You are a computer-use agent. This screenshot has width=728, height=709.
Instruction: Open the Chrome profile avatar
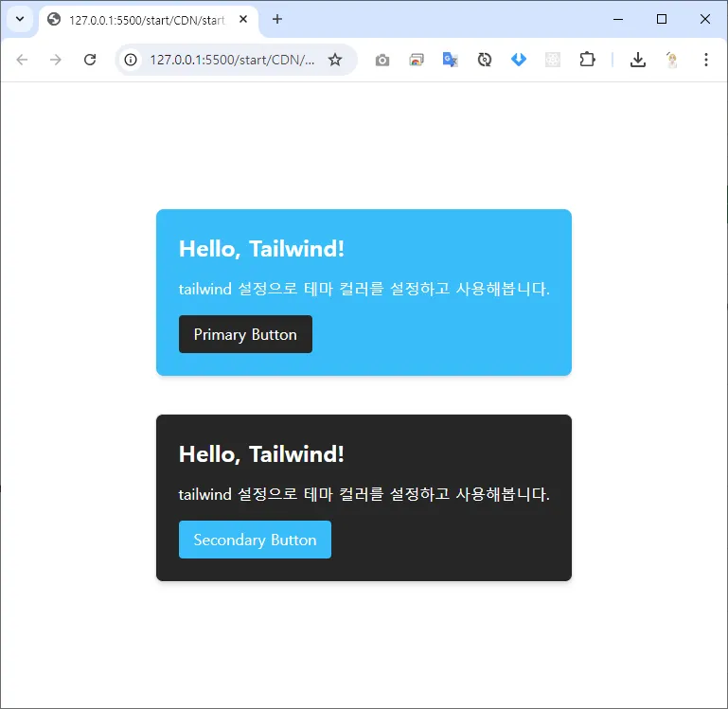point(672,60)
